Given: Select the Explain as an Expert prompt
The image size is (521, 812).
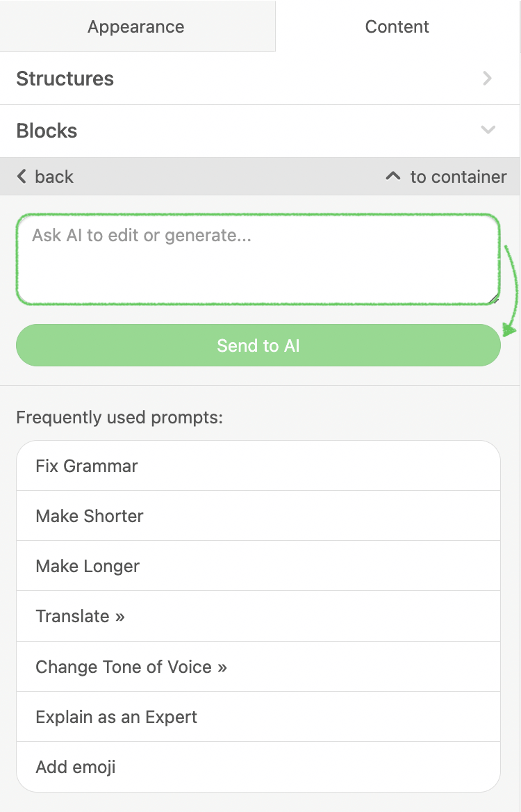Looking at the screenshot, I should (x=117, y=717).
